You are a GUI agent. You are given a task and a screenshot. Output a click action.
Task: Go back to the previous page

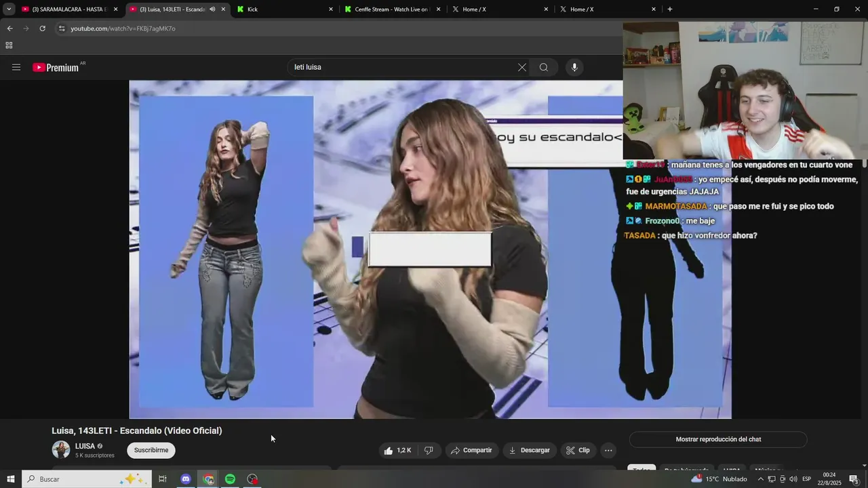pos(9,28)
